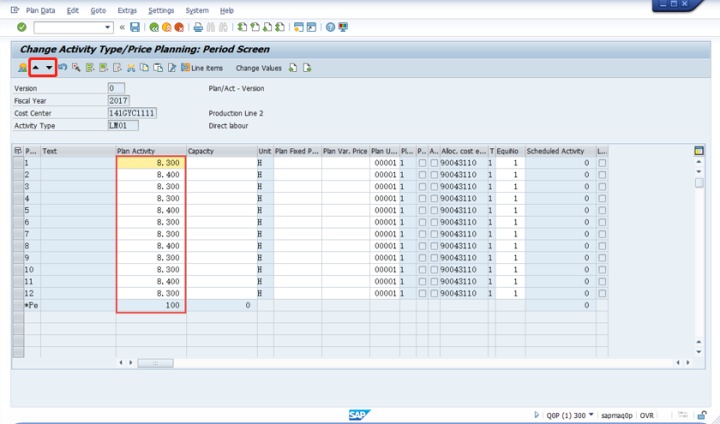Cut the selection with the scissors icon

(x=131, y=68)
